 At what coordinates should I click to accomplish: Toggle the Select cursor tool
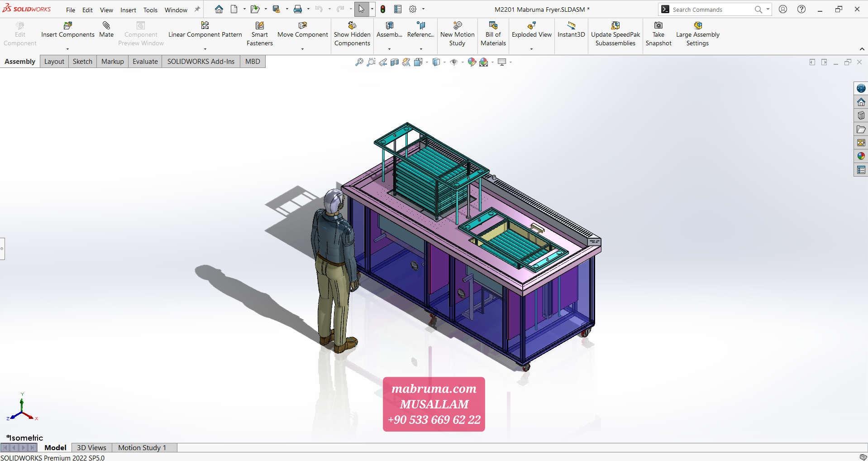[x=362, y=9]
